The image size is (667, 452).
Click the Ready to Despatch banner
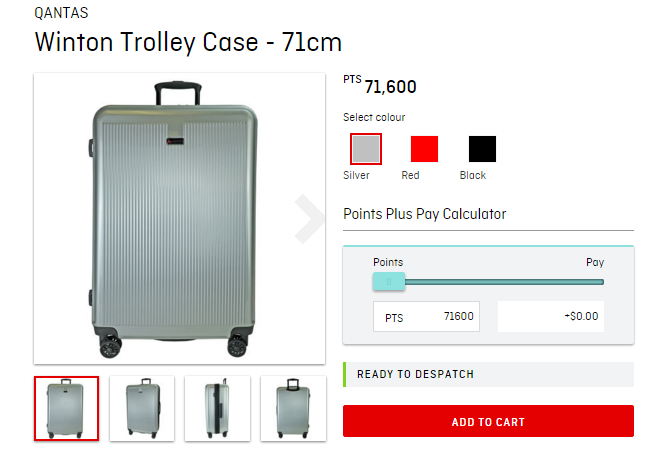[488, 374]
